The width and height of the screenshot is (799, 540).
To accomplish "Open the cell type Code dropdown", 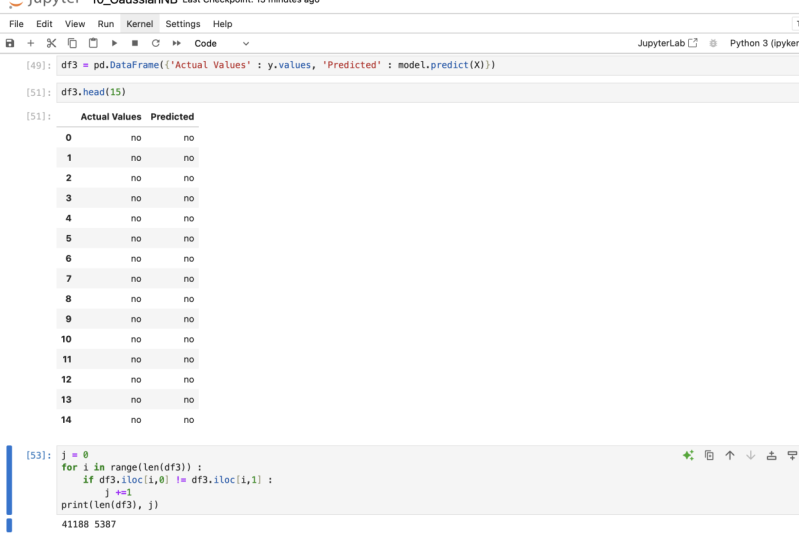I will [x=222, y=43].
